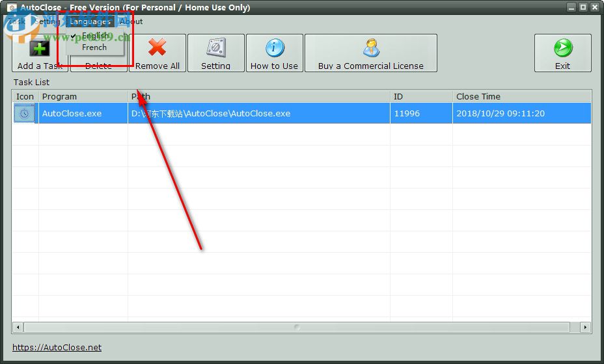Click the Path column header
Image resolution: width=604 pixels, height=364 pixels.
click(x=259, y=97)
